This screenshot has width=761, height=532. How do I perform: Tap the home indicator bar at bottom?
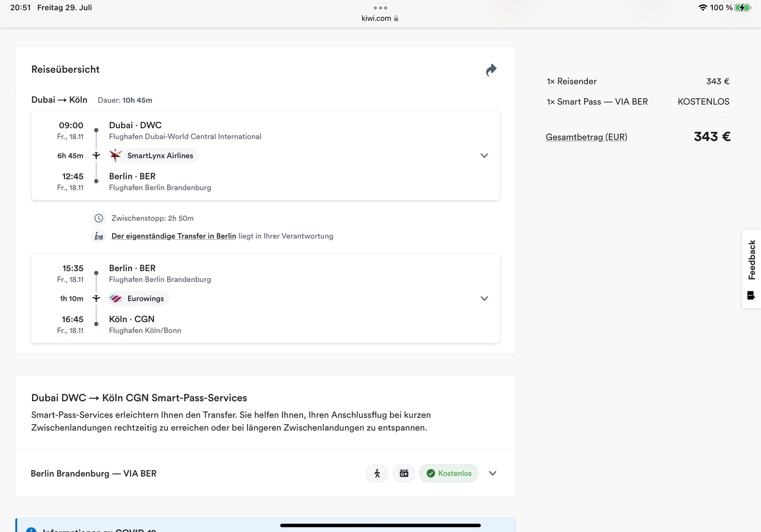click(380, 525)
